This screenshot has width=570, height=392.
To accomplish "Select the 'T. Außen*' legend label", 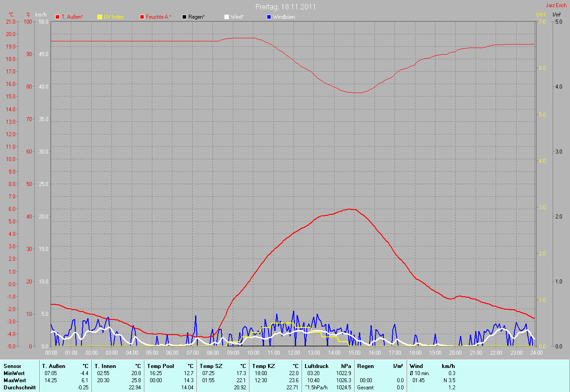I will pos(72,17).
